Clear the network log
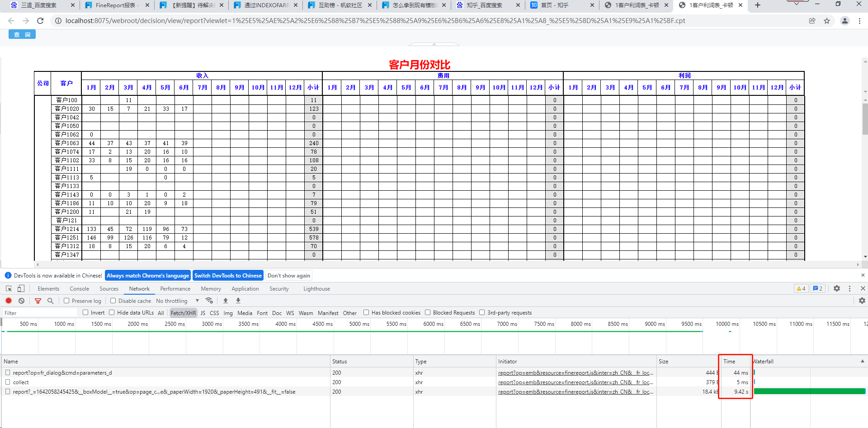This screenshot has height=428, width=868. coord(21,301)
